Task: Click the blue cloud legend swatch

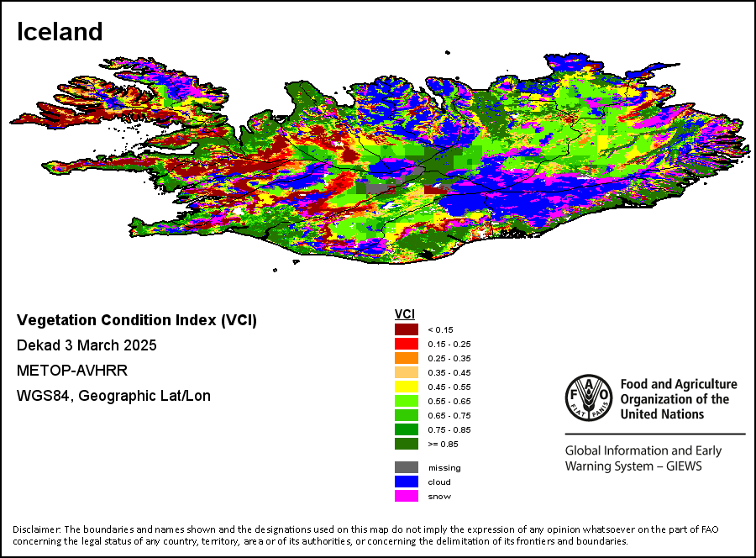Action: click(x=407, y=482)
